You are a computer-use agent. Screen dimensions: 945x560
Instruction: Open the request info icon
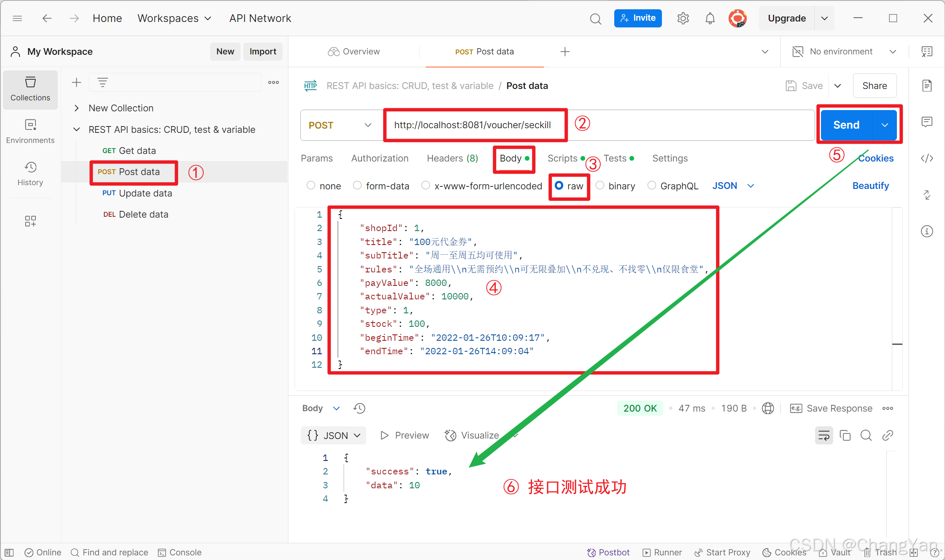(x=927, y=231)
